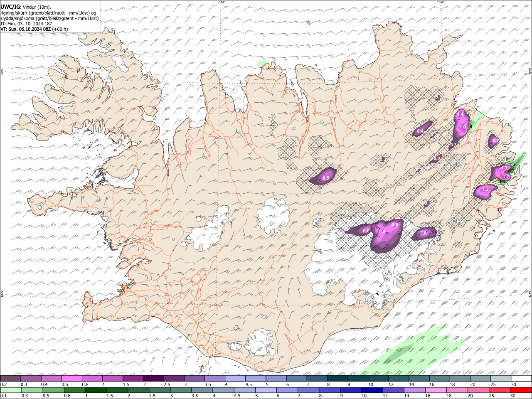Click the dark teal 8 swatch in purple scale

(x=337, y=378)
